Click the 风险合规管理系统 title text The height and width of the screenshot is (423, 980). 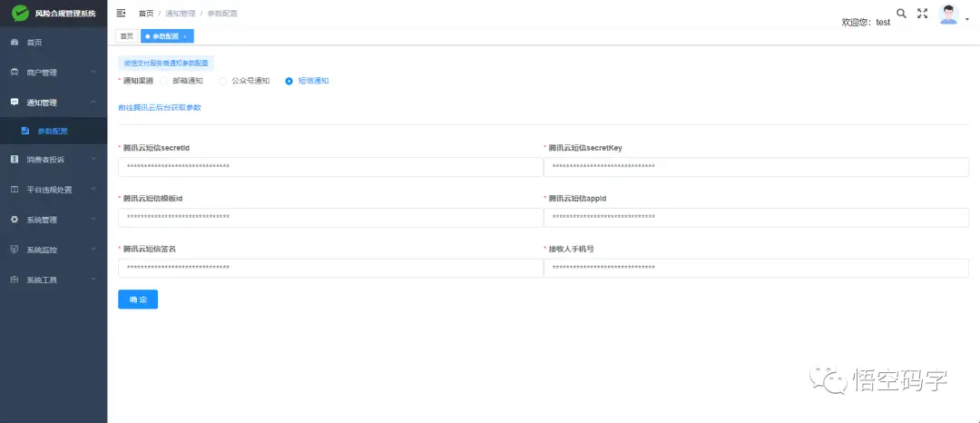coord(65,13)
